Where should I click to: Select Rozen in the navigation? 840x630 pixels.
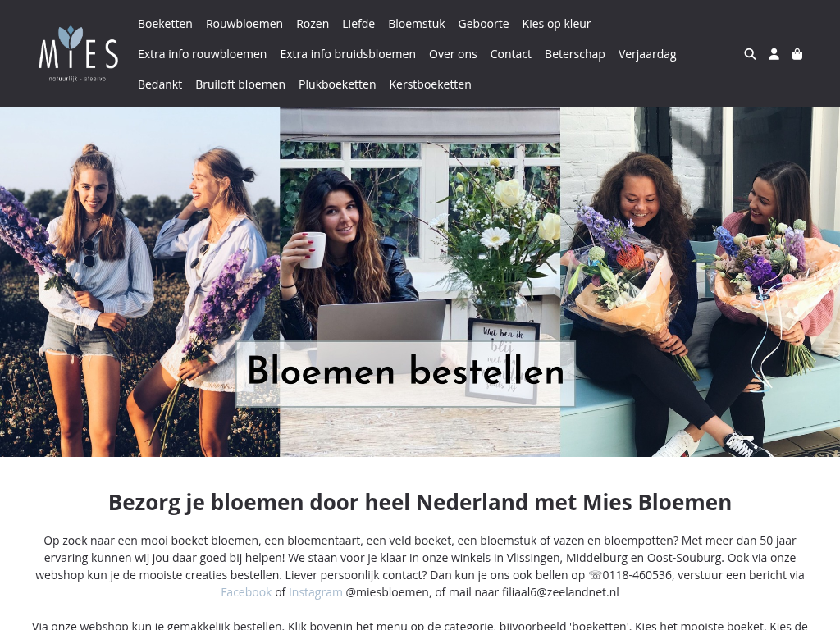coord(313,24)
